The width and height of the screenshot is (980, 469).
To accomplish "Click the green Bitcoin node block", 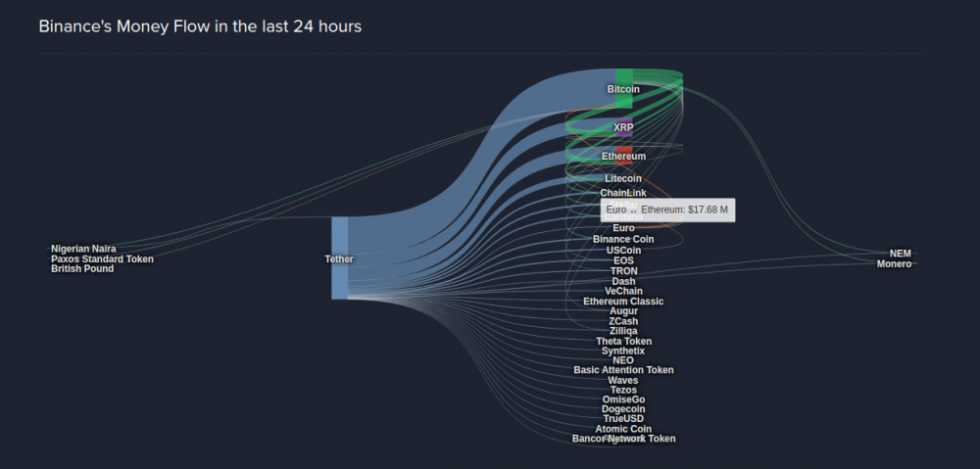I will pyautogui.click(x=624, y=88).
